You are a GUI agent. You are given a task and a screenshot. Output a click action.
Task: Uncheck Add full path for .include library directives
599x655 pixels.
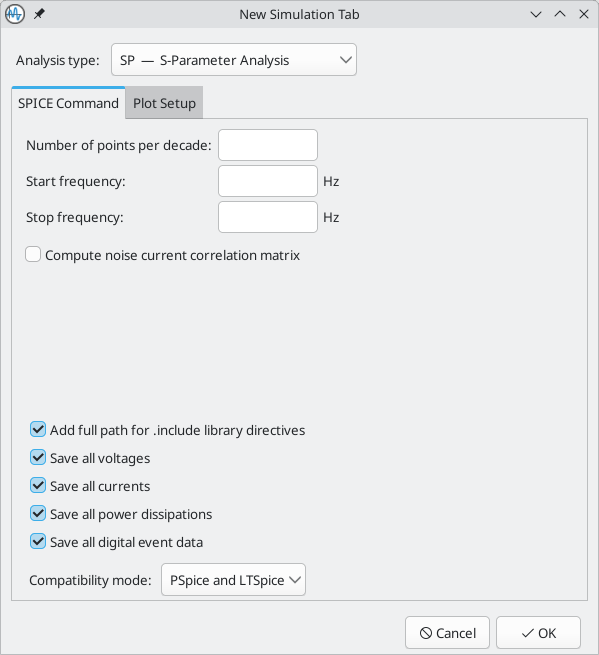tap(38, 429)
